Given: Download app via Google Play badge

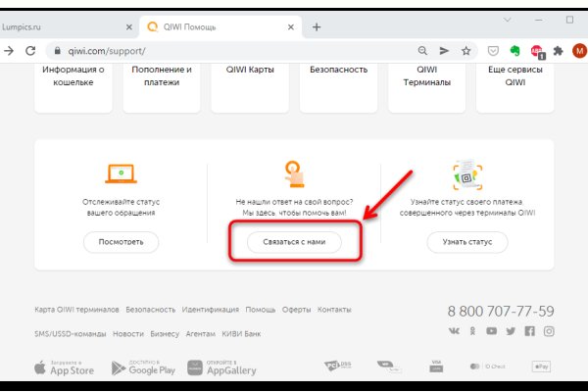Looking at the screenshot, I should click(143, 368).
